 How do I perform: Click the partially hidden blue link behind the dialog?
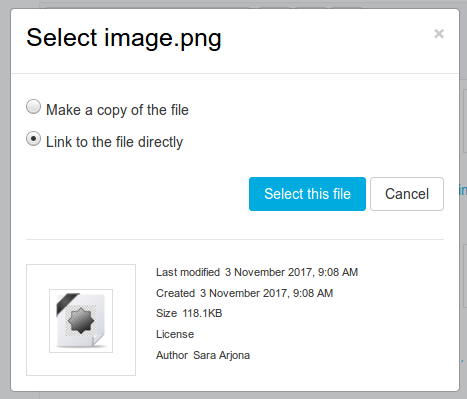click(463, 190)
